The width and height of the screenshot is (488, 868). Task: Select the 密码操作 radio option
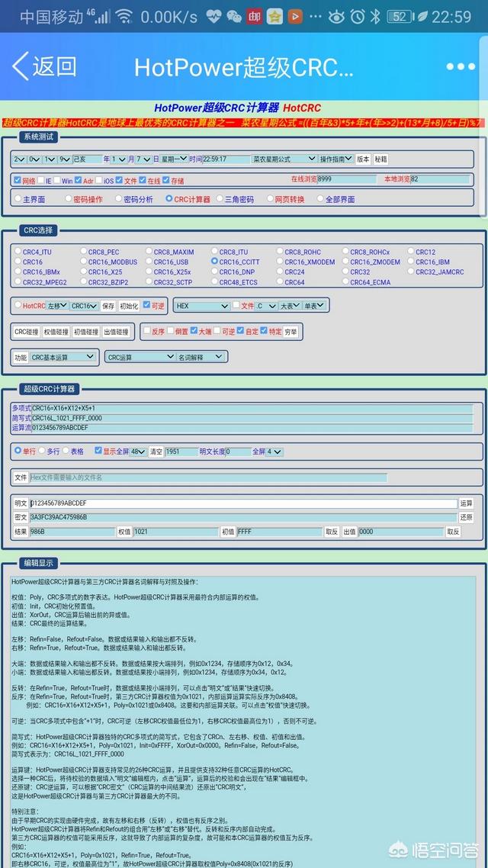click(x=68, y=198)
